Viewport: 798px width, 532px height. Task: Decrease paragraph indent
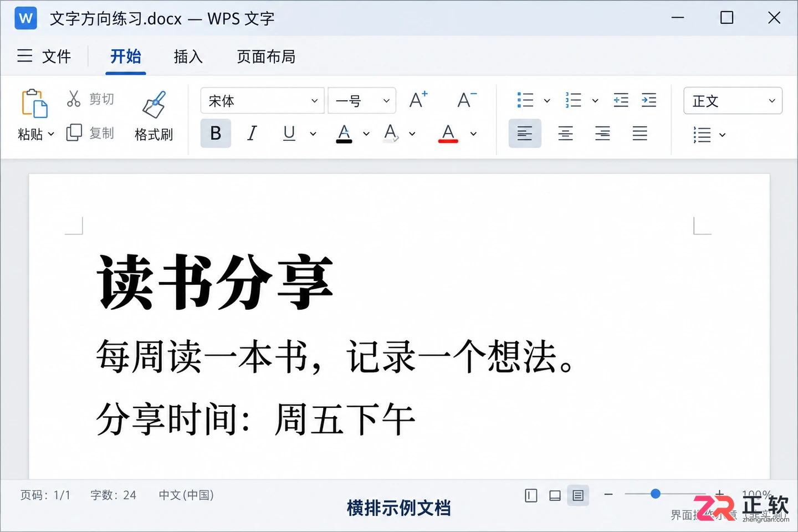click(x=621, y=100)
